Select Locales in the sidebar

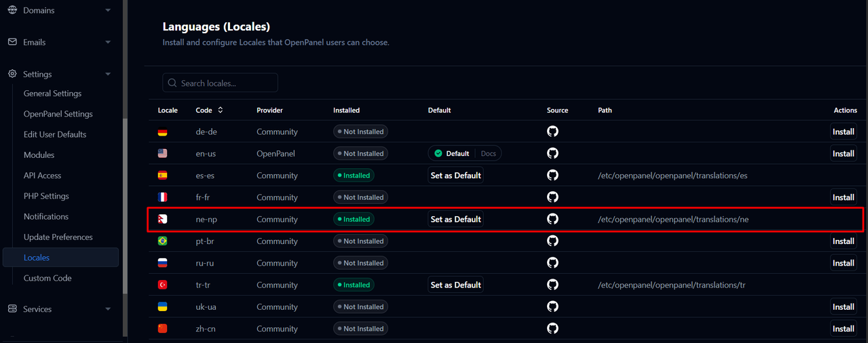(x=61, y=258)
